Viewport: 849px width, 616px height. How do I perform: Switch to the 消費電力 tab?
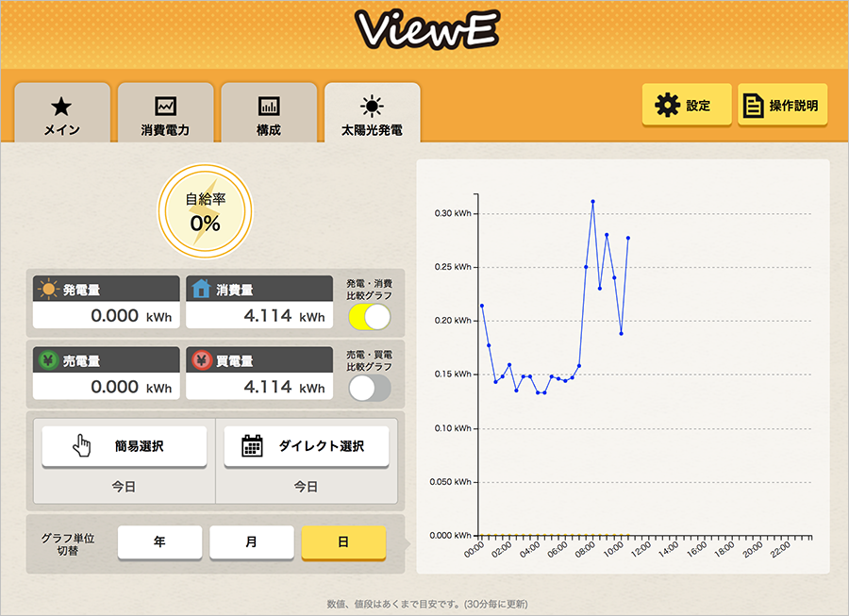click(165, 112)
